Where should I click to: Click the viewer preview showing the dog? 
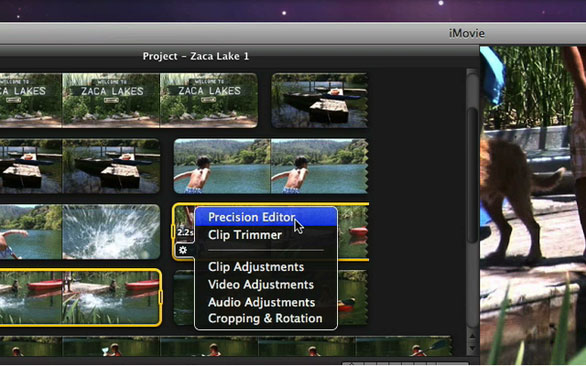[x=533, y=205]
